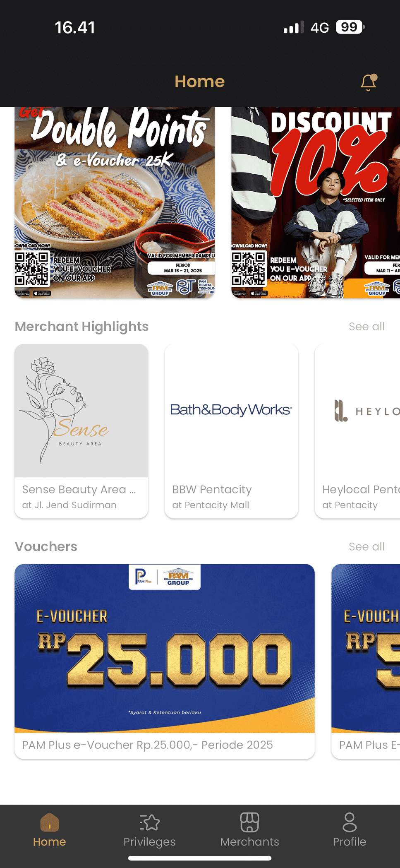Tap the PAM Plus e-Voucher Rp.25.000 title text
The height and width of the screenshot is (868, 400).
[147, 745]
